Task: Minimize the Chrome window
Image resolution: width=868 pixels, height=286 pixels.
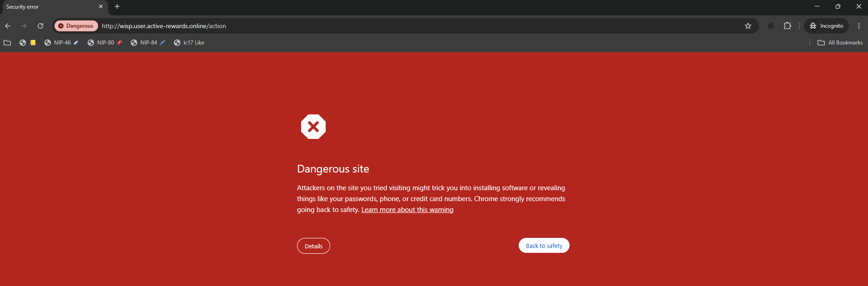Action: click(x=817, y=6)
